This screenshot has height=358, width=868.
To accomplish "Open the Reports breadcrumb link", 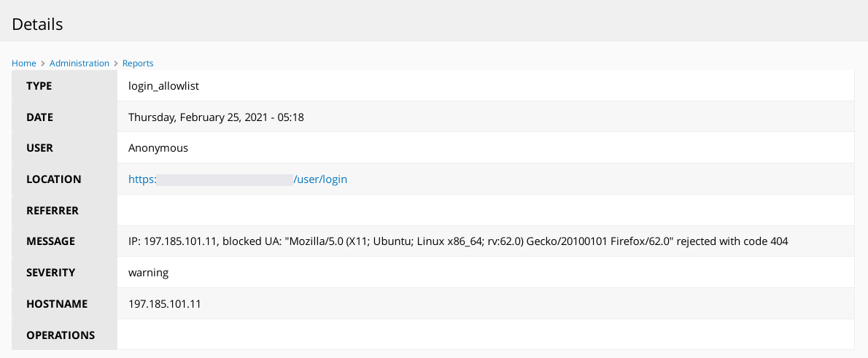I will 138,63.
